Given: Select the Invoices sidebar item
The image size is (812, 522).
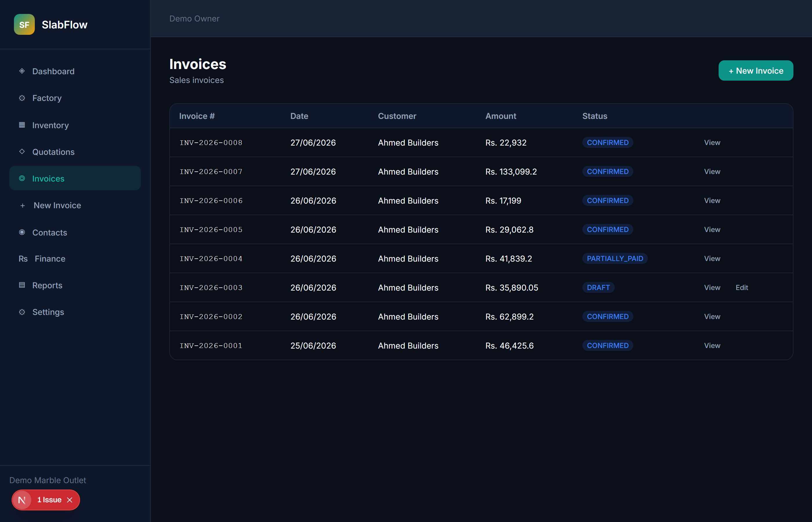Looking at the screenshot, I should (x=75, y=178).
